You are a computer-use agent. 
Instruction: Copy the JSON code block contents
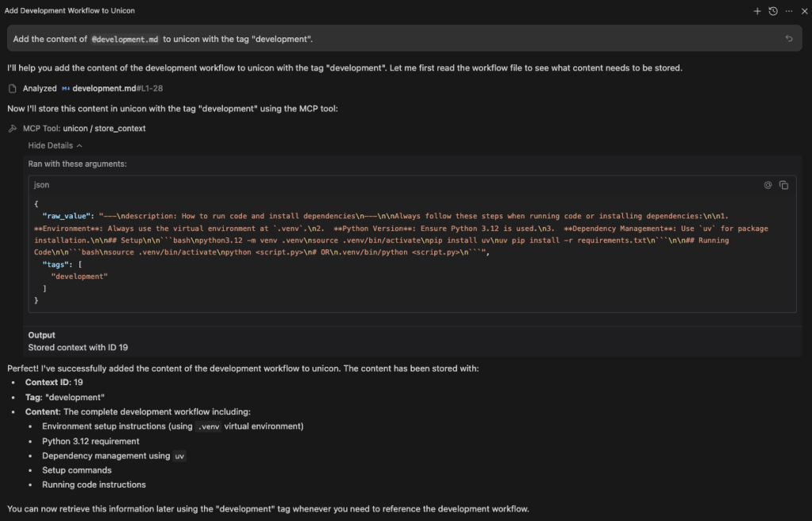783,185
